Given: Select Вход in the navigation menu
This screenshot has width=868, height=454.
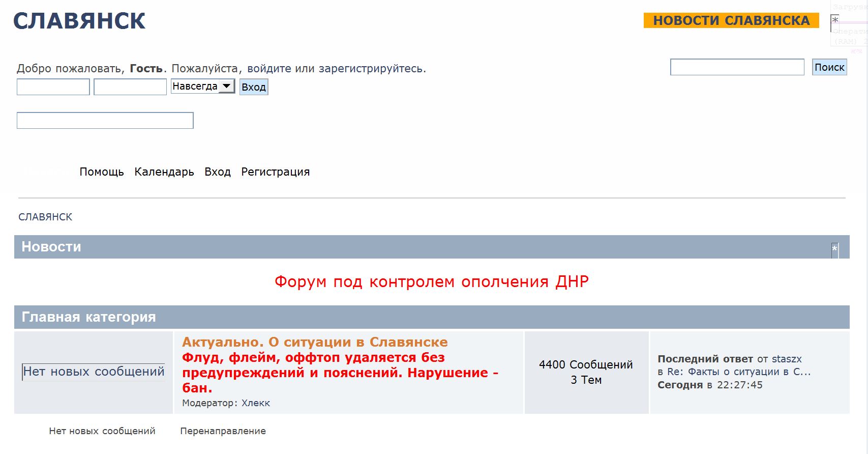Looking at the screenshot, I should 218,172.
